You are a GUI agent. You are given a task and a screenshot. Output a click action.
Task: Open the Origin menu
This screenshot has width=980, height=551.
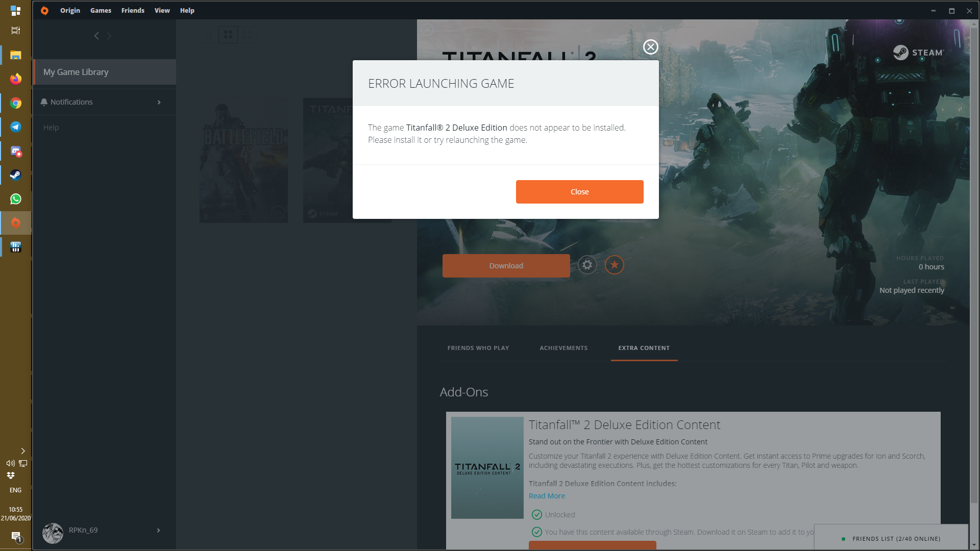tap(70, 10)
